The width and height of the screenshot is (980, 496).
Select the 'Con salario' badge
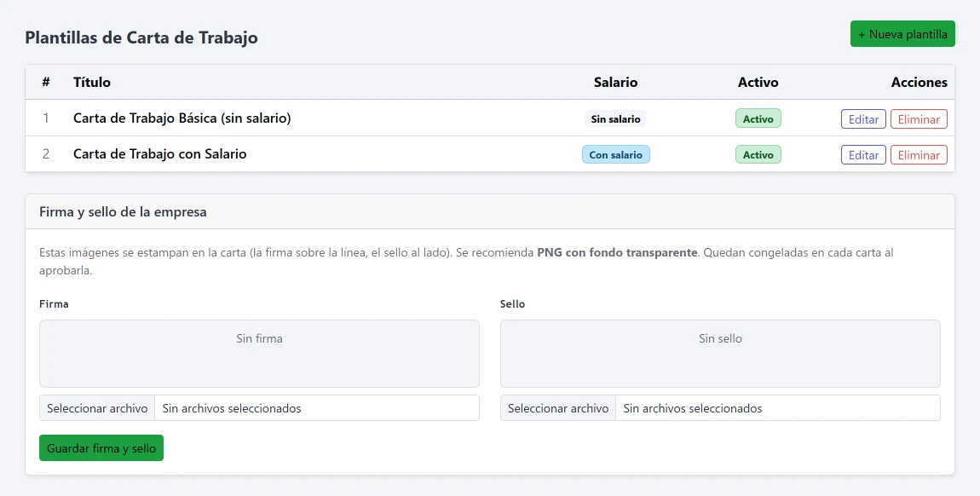[x=615, y=154]
